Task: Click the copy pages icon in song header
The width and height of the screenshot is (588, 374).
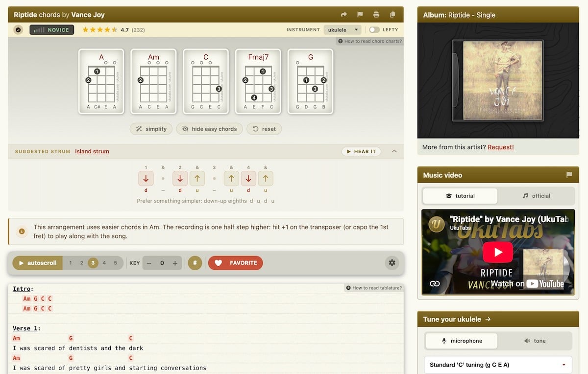Action: click(x=392, y=15)
